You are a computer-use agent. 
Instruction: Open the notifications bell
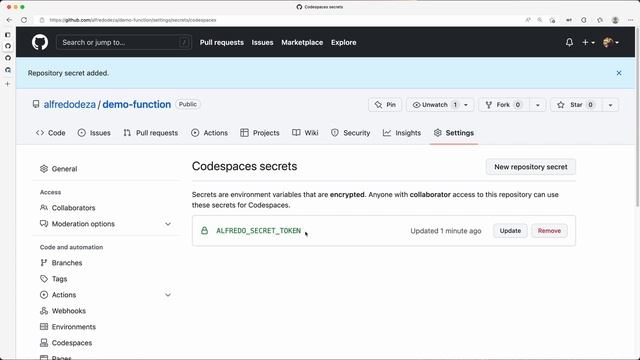pyautogui.click(x=569, y=42)
